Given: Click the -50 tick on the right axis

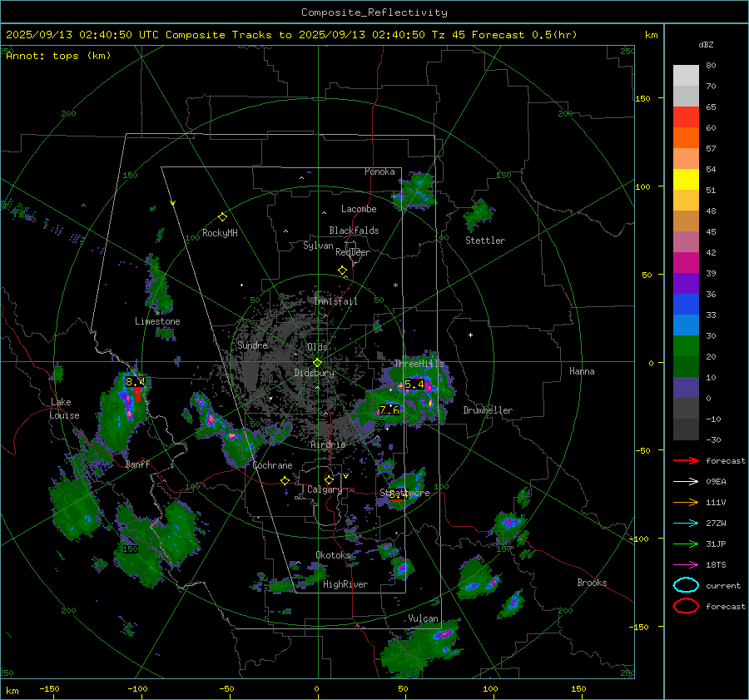Looking at the screenshot, I should (x=642, y=450).
